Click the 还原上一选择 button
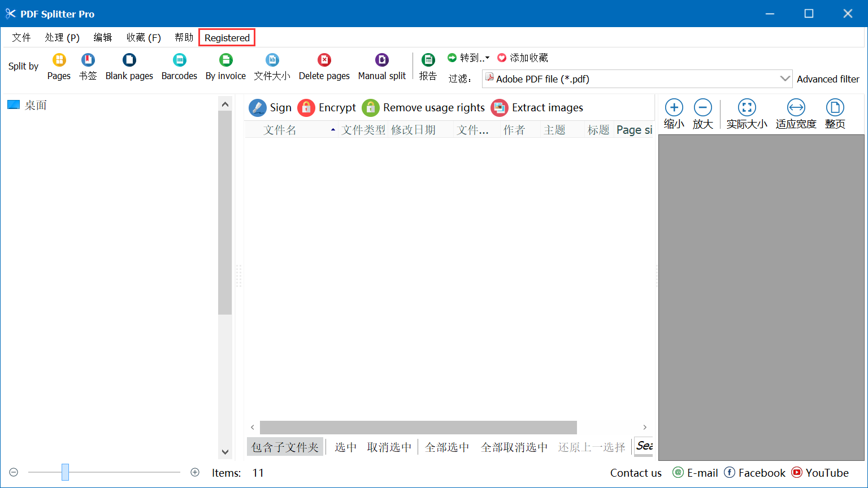 coord(592,447)
